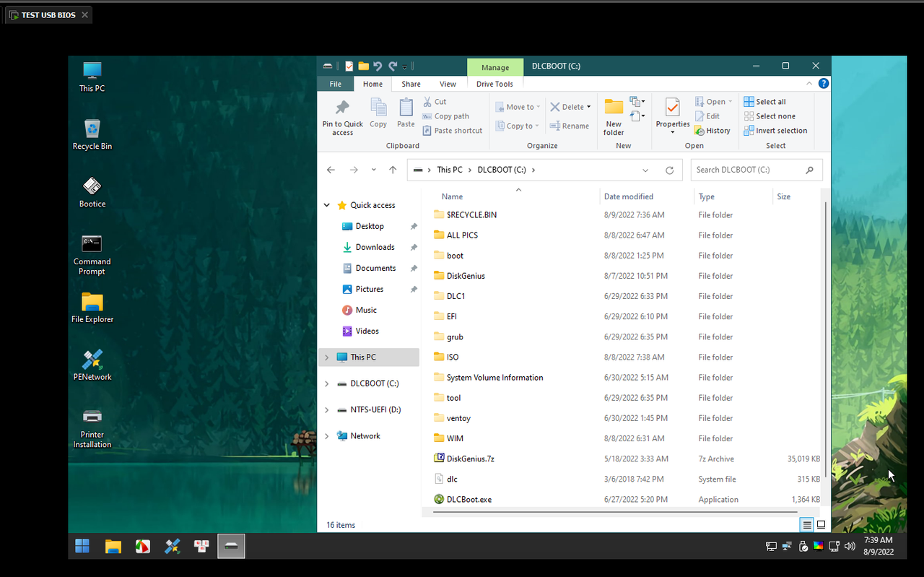Viewport: 924px width, 577px height.
Task: Expand the NTFS-UEFI (D:) tree node
Action: pyautogui.click(x=327, y=409)
